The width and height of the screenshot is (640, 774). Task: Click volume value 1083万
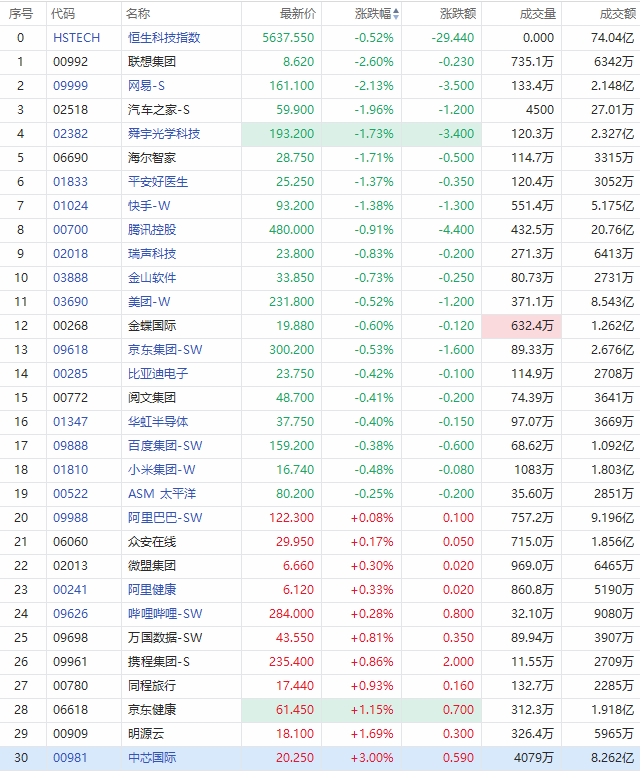point(534,470)
